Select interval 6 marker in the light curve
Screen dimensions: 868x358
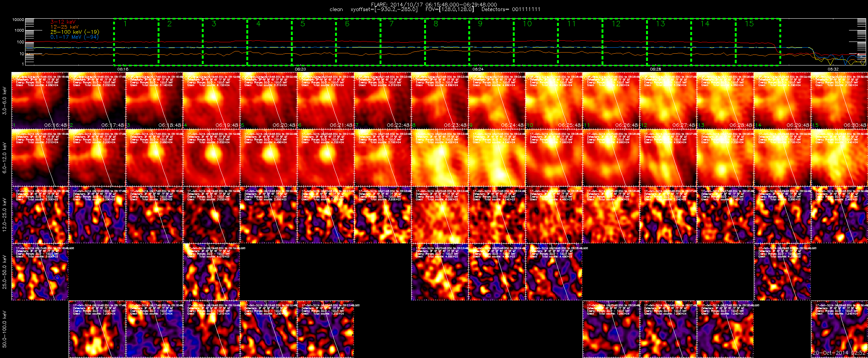coord(347,24)
